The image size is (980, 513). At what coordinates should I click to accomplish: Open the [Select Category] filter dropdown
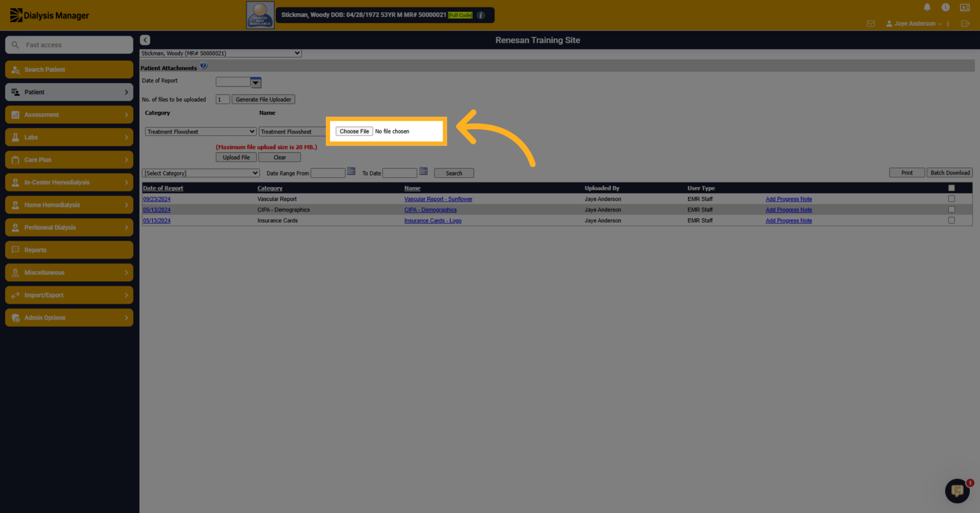pos(200,173)
